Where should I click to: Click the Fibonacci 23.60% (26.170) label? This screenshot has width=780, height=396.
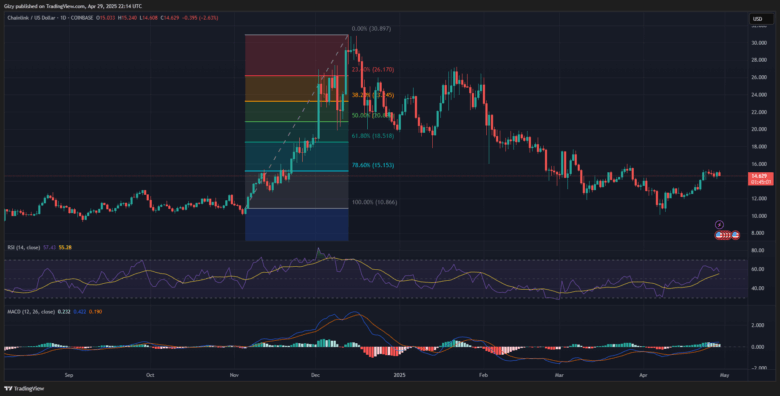[373, 70]
